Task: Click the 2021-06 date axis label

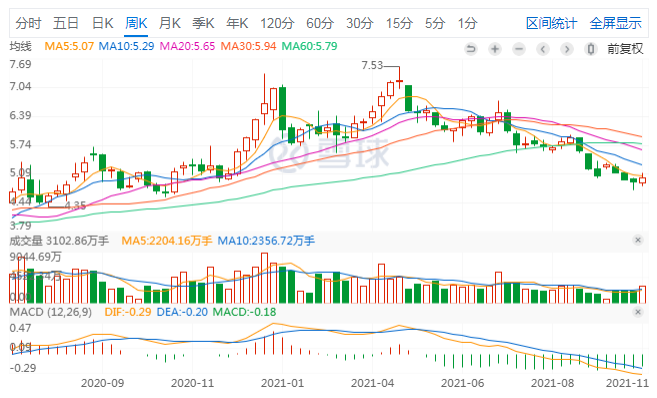Action: (x=463, y=383)
